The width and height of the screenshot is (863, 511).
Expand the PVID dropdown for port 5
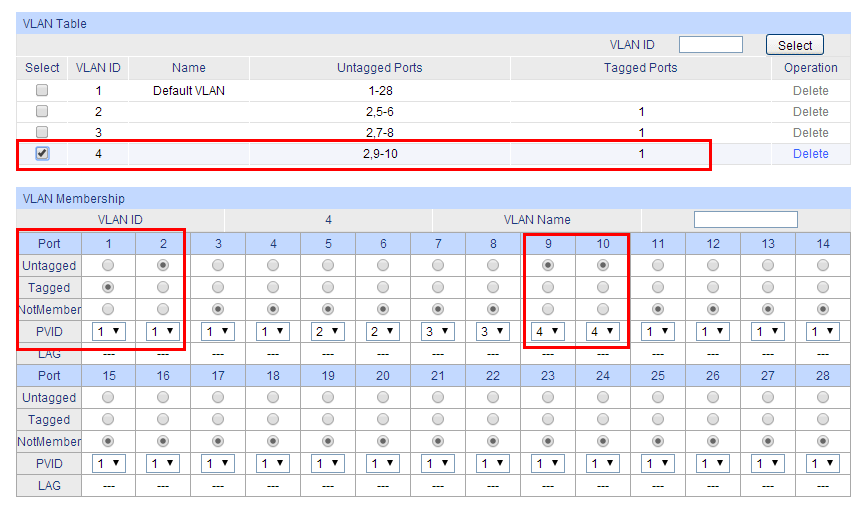point(328,331)
